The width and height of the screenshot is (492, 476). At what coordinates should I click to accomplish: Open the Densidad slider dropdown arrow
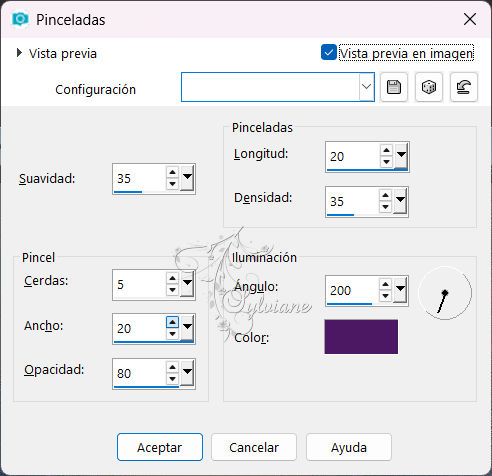click(x=400, y=200)
